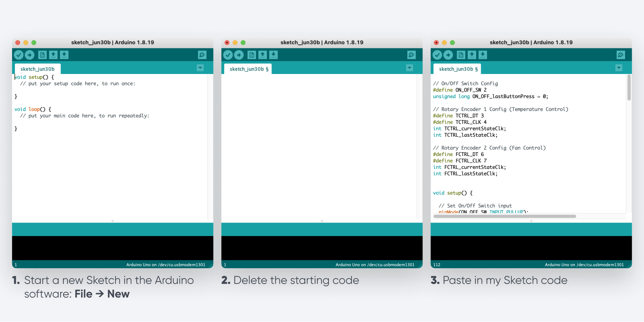Click '// Rotary Encoder 1 Config' comment
644x322 pixels.
500,109
